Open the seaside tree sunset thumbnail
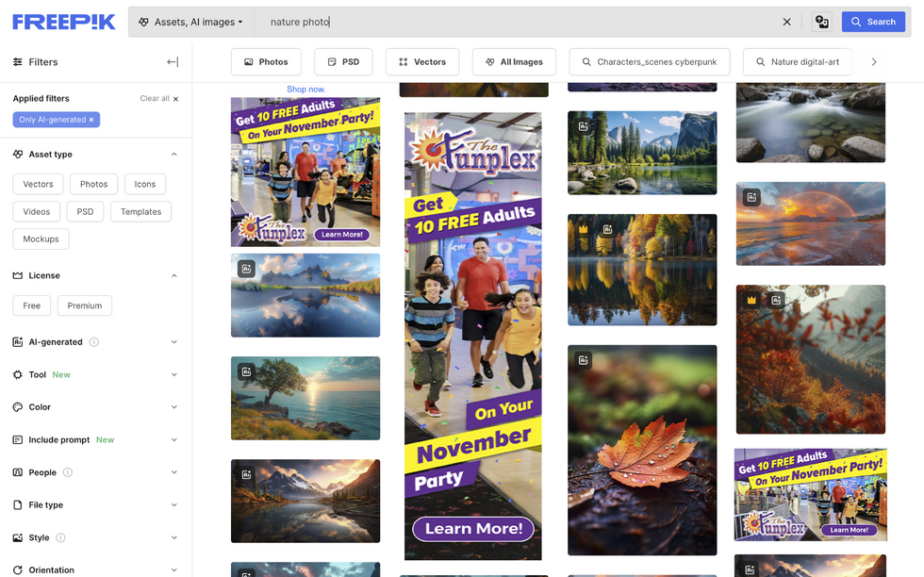 click(x=305, y=399)
